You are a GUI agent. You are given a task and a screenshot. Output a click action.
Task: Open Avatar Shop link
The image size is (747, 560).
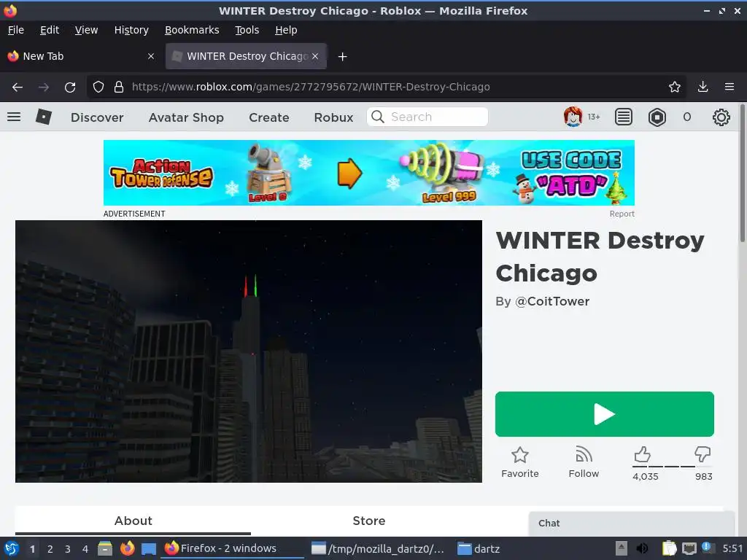pyautogui.click(x=186, y=117)
